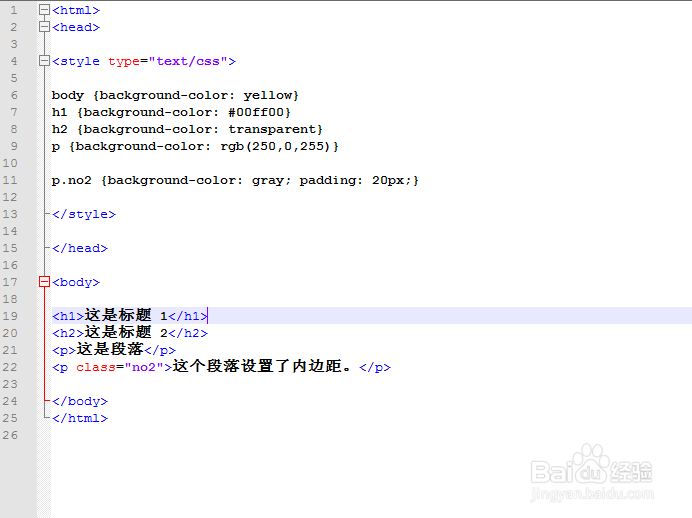Click the '</head>' closing tag
Viewport: 692px width, 518px height.
(80, 248)
